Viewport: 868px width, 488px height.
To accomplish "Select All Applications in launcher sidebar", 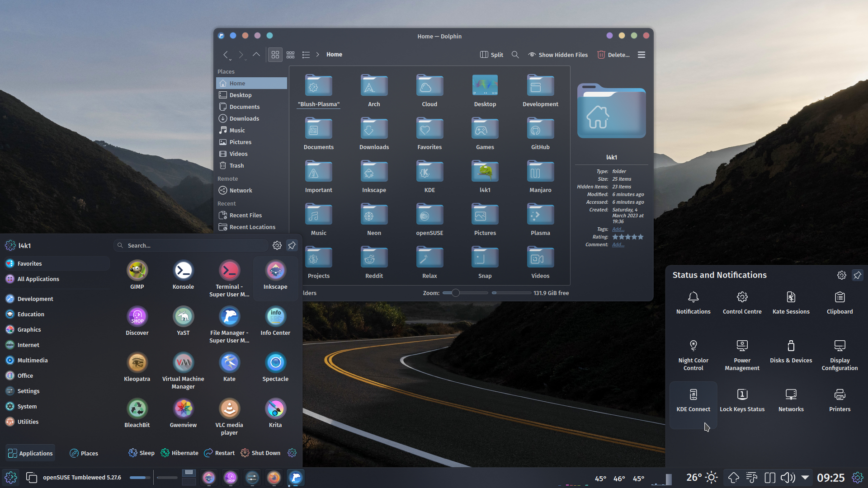I will click(38, 279).
